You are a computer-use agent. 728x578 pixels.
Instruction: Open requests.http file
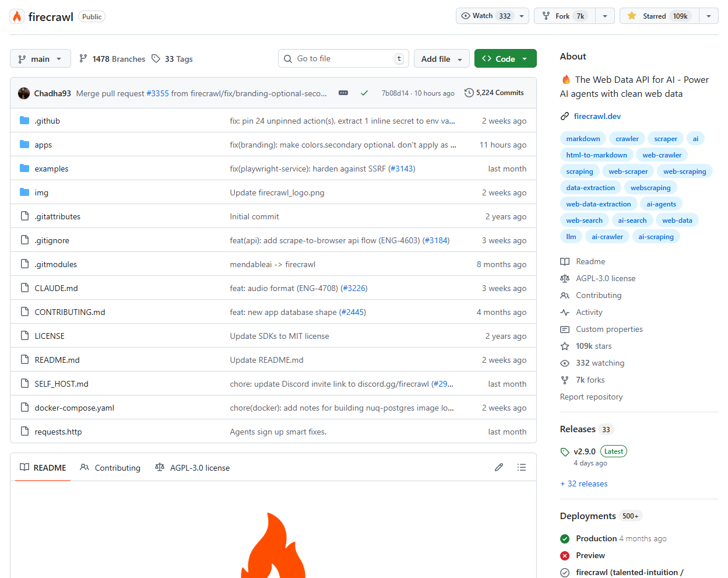click(x=58, y=432)
